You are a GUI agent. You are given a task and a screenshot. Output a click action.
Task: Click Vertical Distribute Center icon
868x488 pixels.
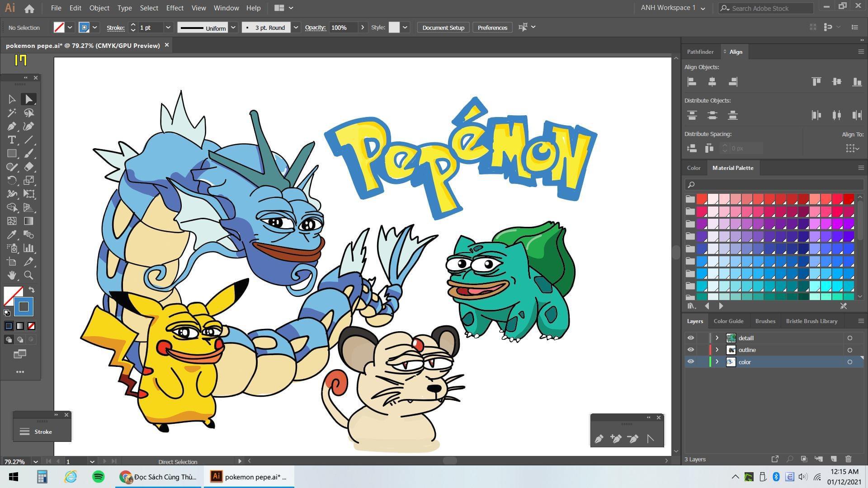[712, 115]
